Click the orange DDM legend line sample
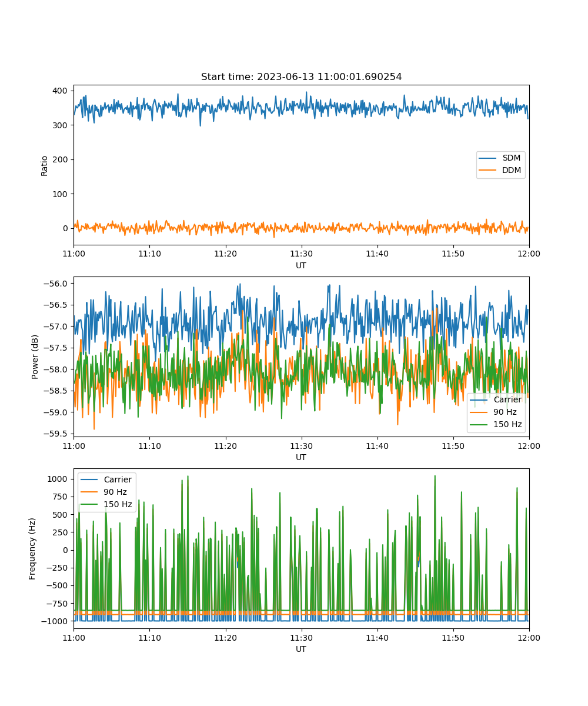The width and height of the screenshot is (588, 706). pyautogui.click(x=488, y=171)
